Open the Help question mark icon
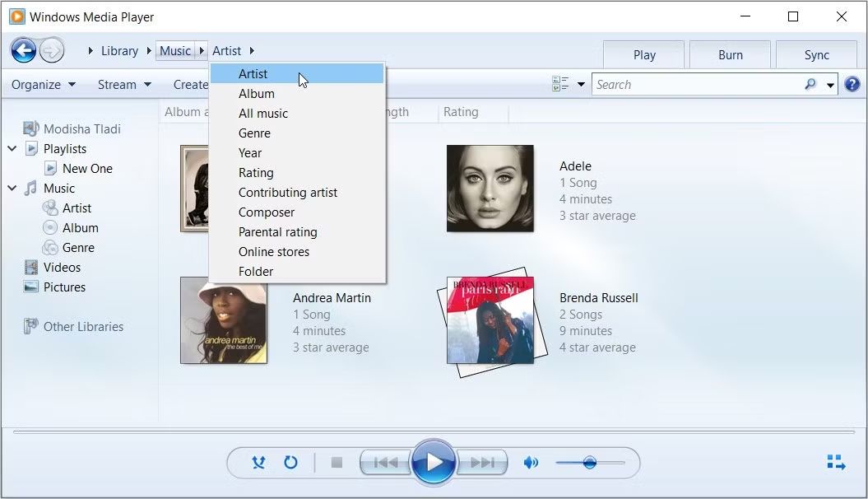The image size is (868, 499). coord(852,84)
